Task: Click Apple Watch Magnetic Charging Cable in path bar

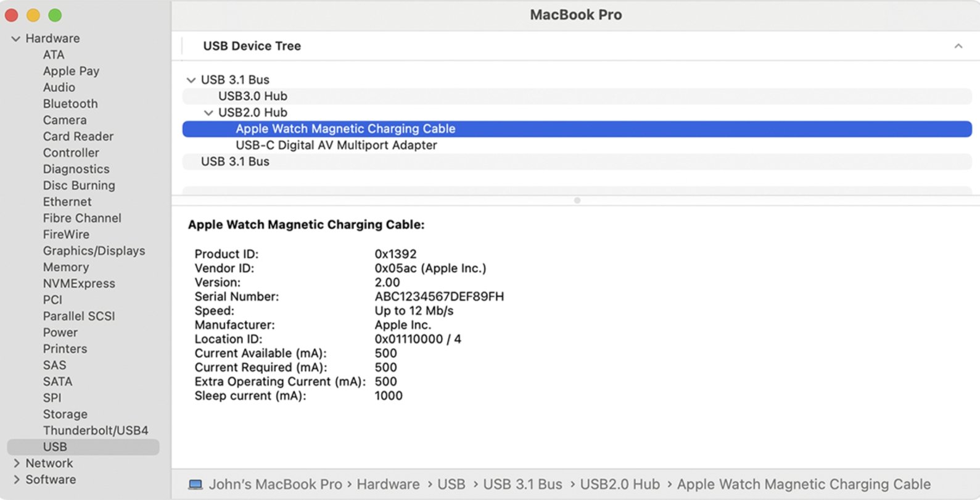Action: [x=804, y=485]
